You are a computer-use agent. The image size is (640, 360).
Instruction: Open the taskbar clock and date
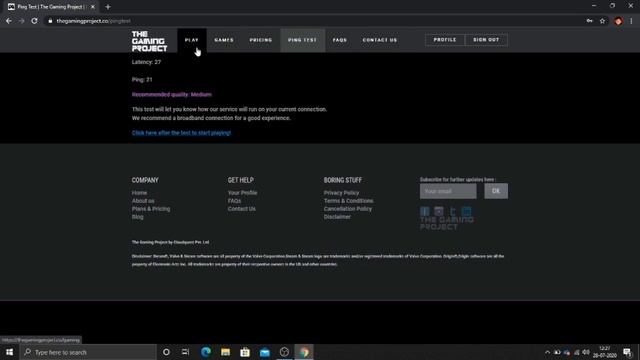tap(604, 352)
